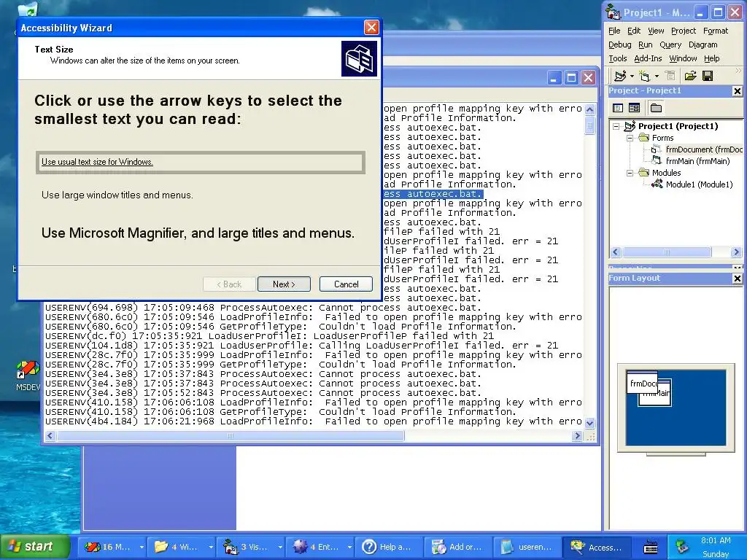Screen dimensions: 747x560
Task: Click the Project1 root icon in tree
Action: click(630, 126)
